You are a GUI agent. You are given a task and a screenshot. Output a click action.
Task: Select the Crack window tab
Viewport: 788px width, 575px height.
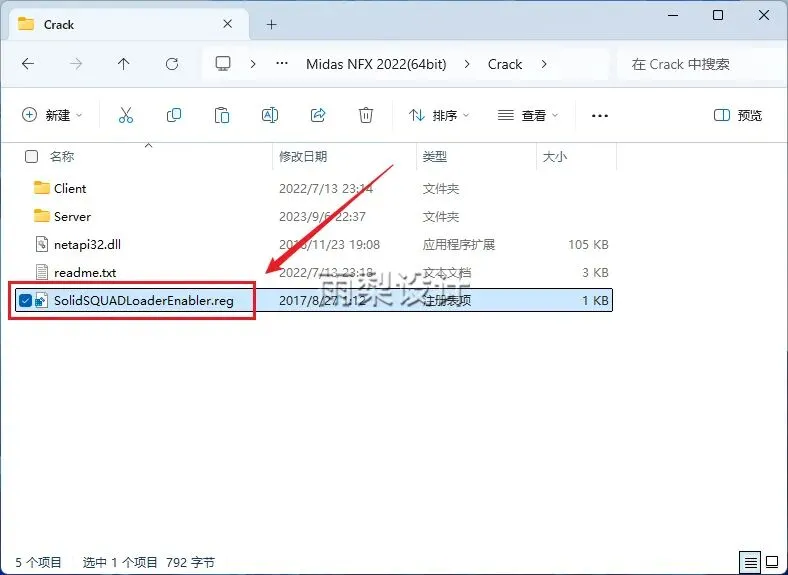[129, 24]
